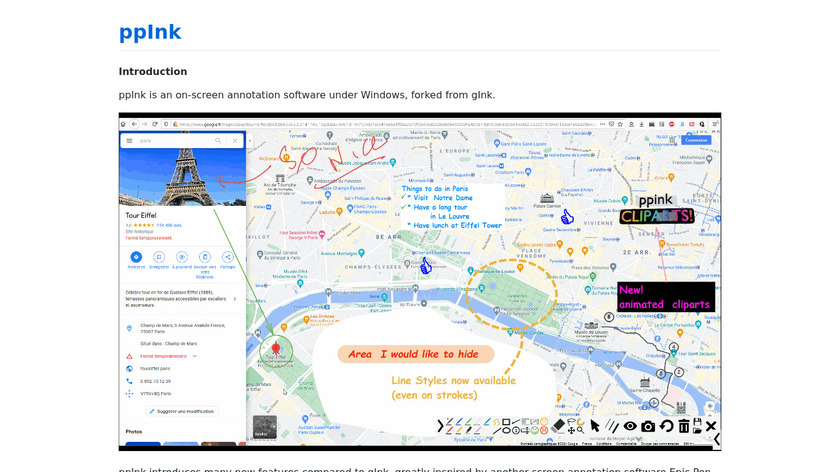Activate the eraser tool
Screen dimensions: 840x472
click(x=558, y=426)
